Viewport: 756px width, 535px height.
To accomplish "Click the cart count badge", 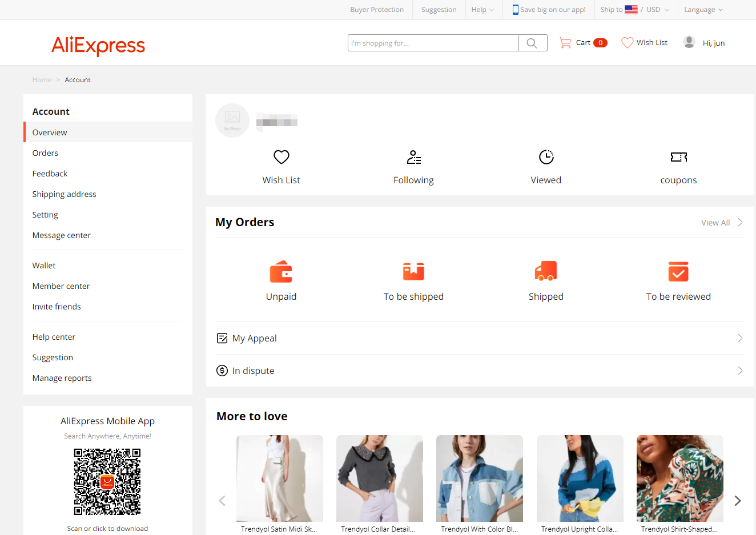I will pyautogui.click(x=600, y=43).
